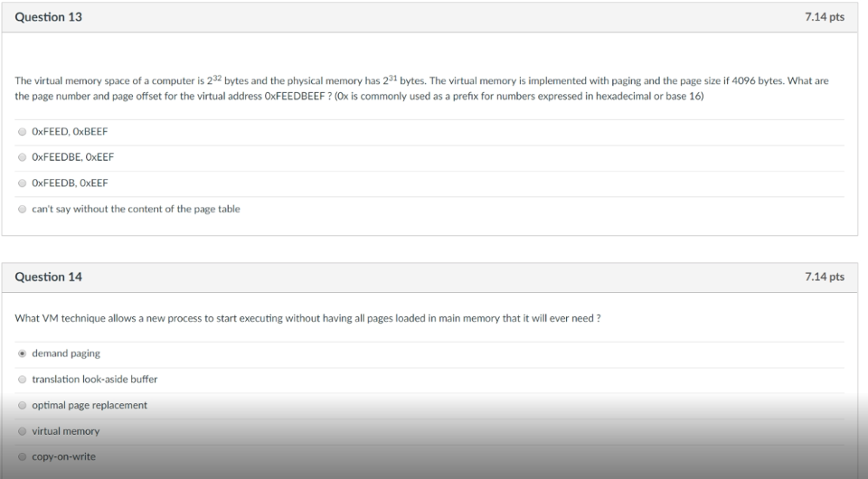Select the copy-on-write radio option
The width and height of the screenshot is (868, 479).
coord(22,457)
